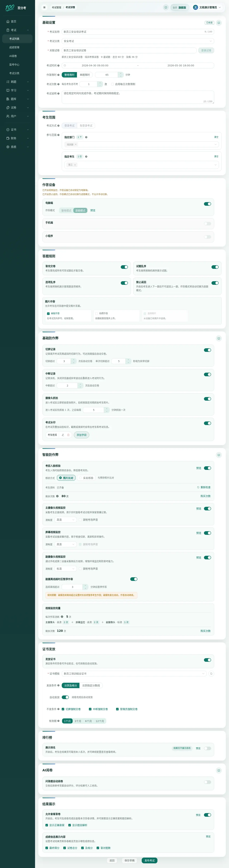Open the 首页 home icon in sidebar
The width and height of the screenshot is (229, 868).
[8, 22]
